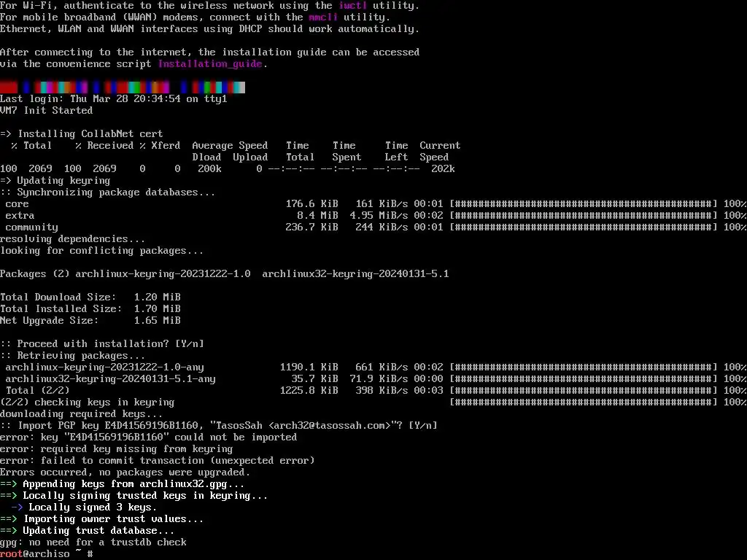Click '==> Appending keys from archlinux32.gpg...'
The height and width of the screenshot is (560, 747).
pos(122,484)
